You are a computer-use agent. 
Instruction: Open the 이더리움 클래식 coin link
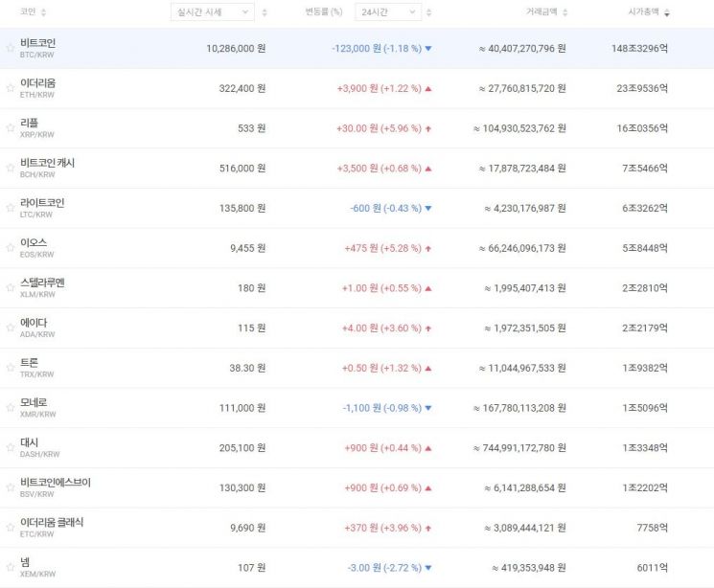[x=52, y=523]
